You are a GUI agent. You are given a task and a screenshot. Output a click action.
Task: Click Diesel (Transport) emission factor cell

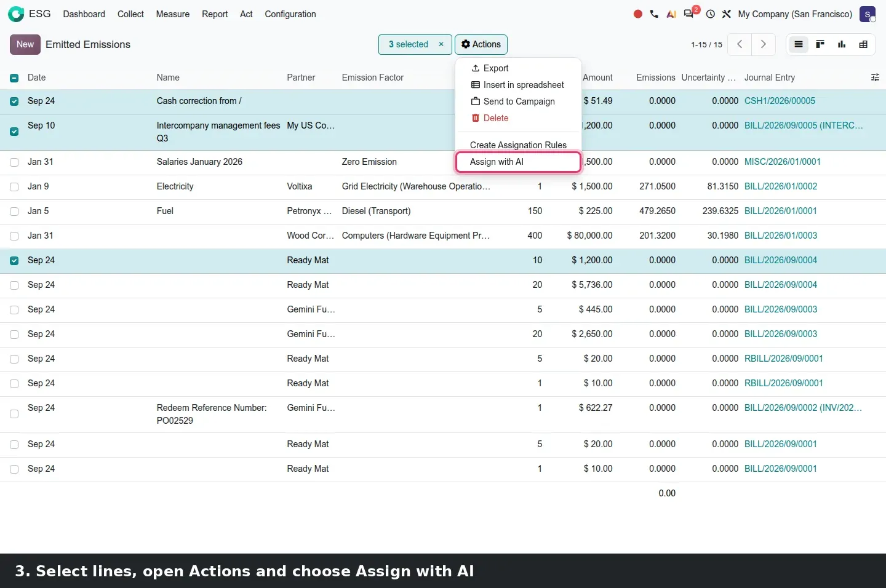[376, 211]
